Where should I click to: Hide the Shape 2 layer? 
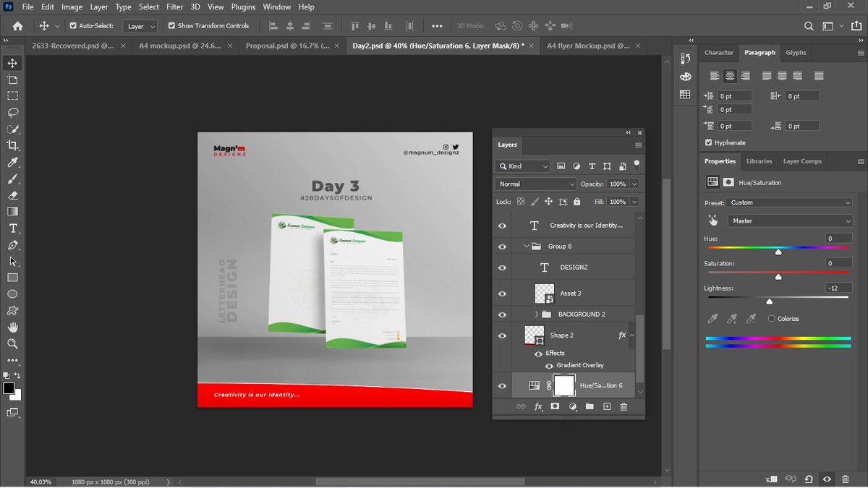tap(502, 335)
